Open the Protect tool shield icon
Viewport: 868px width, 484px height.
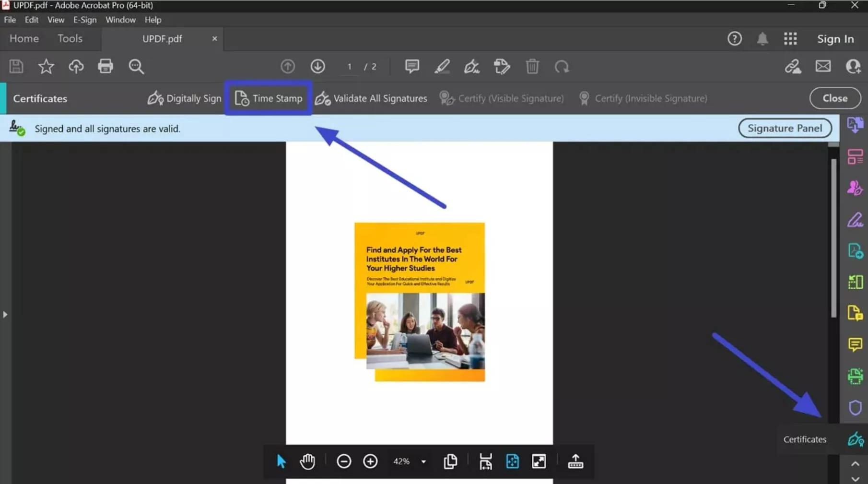pyautogui.click(x=855, y=408)
